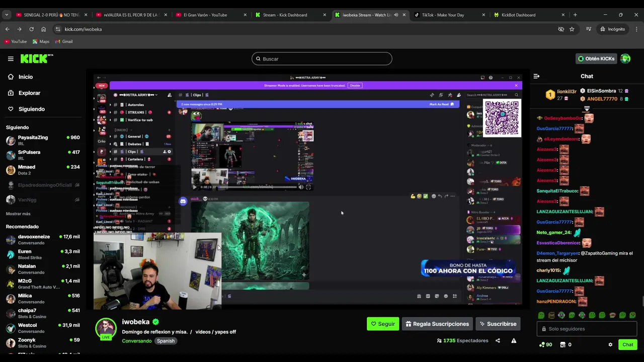Open the user profile avatar menu
Screen dimensions: 644x362
coord(625,59)
